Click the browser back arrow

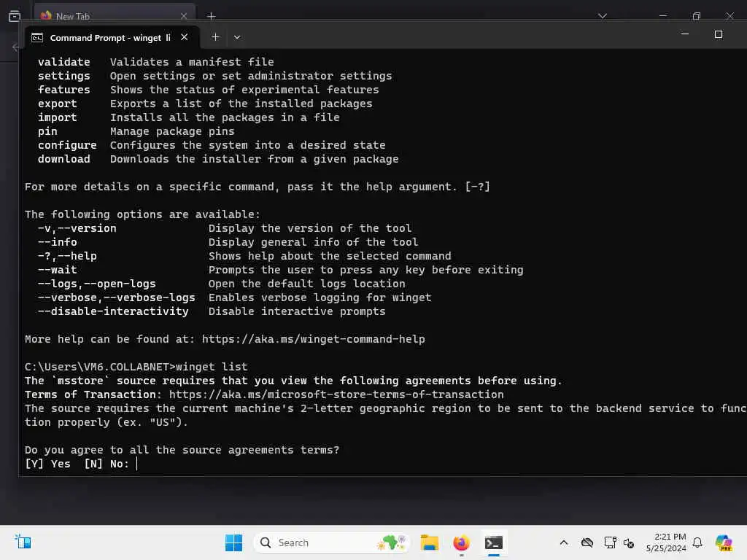point(15,47)
